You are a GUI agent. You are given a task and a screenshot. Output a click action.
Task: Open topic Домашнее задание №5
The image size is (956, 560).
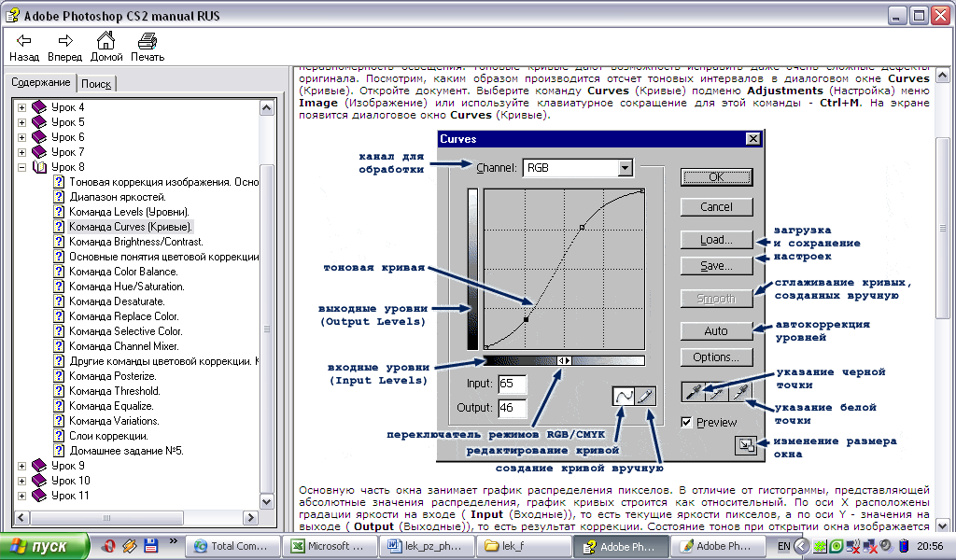(126, 450)
